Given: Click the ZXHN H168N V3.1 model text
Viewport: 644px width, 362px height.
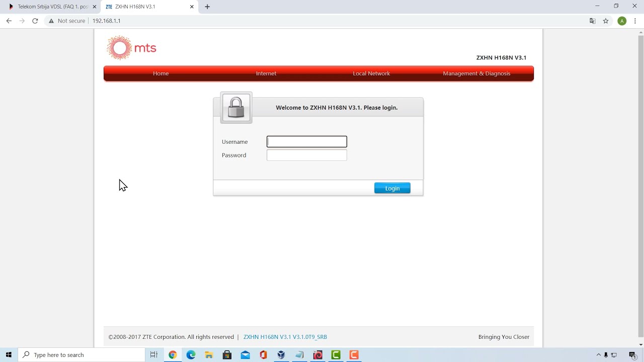Looking at the screenshot, I should 501,58.
